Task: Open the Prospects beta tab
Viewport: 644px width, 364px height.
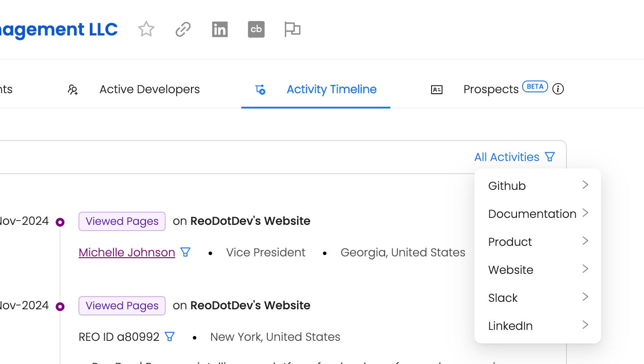Action: pos(491,89)
